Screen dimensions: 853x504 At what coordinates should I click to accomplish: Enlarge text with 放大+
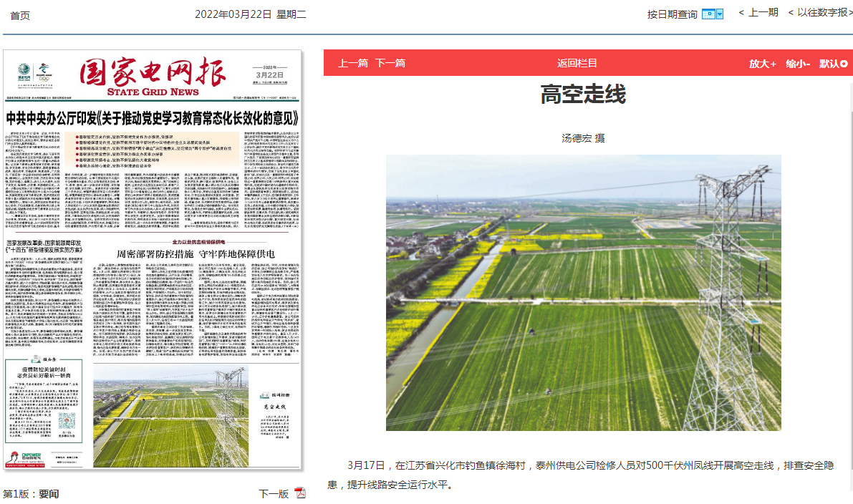click(x=762, y=64)
